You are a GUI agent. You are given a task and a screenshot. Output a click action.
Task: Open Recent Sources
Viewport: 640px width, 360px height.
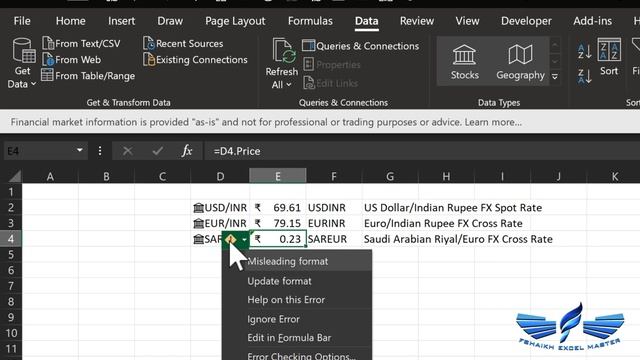click(183, 43)
